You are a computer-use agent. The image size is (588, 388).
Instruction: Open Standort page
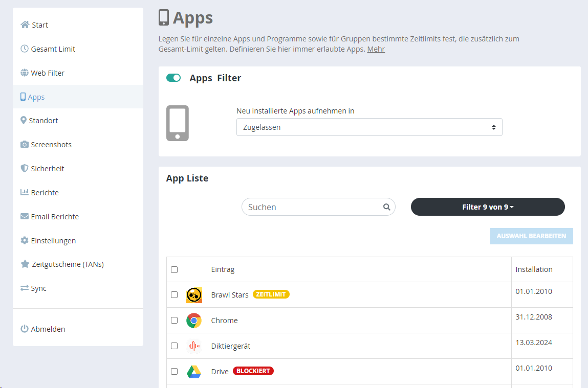click(78, 120)
